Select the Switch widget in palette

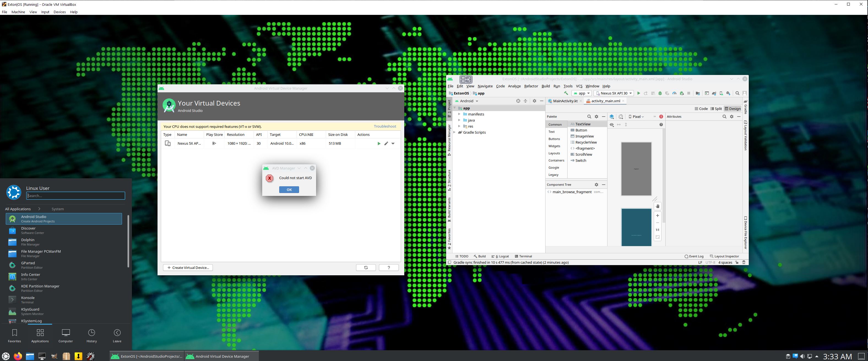point(580,160)
